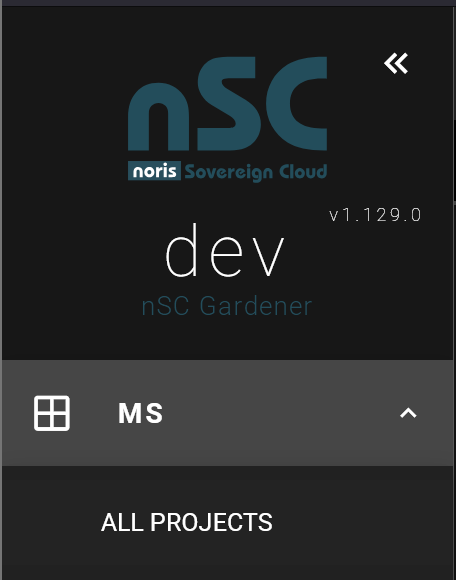Screen dimensions: 456x580
Task: Click the letter S in the nSC logo
Action: click(x=227, y=103)
